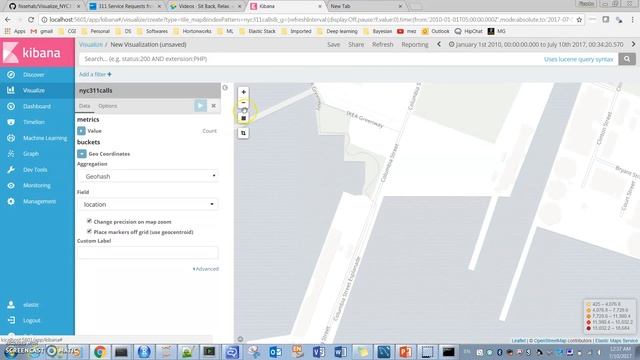Screen dimensions: 640x360
Task: Open the elastic user profile
Action: [31, 305]
